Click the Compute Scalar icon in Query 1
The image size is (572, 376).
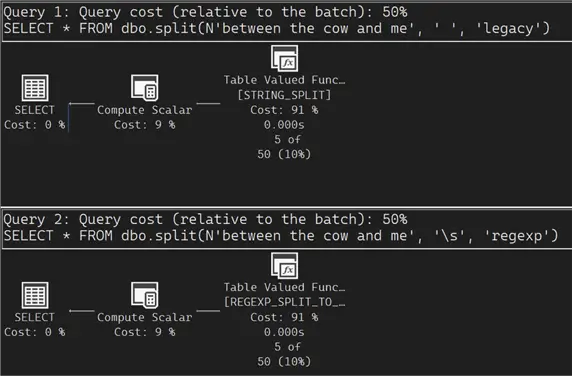144,88
